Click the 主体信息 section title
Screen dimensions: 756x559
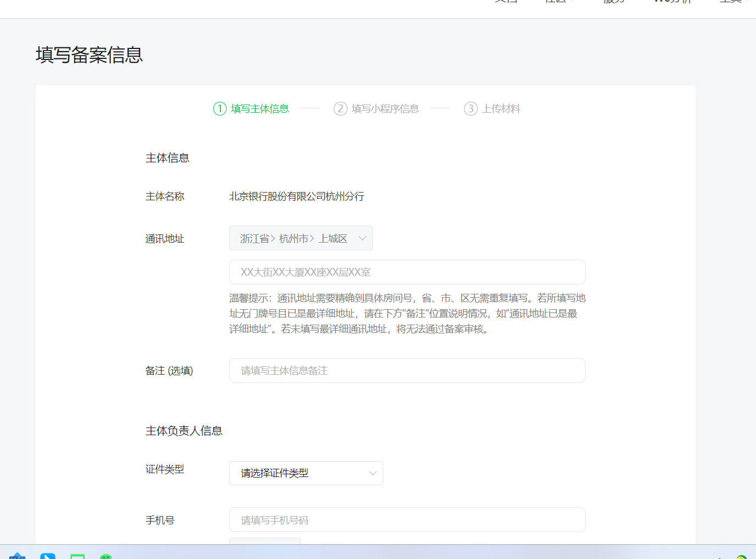click(x=168, y=158)
